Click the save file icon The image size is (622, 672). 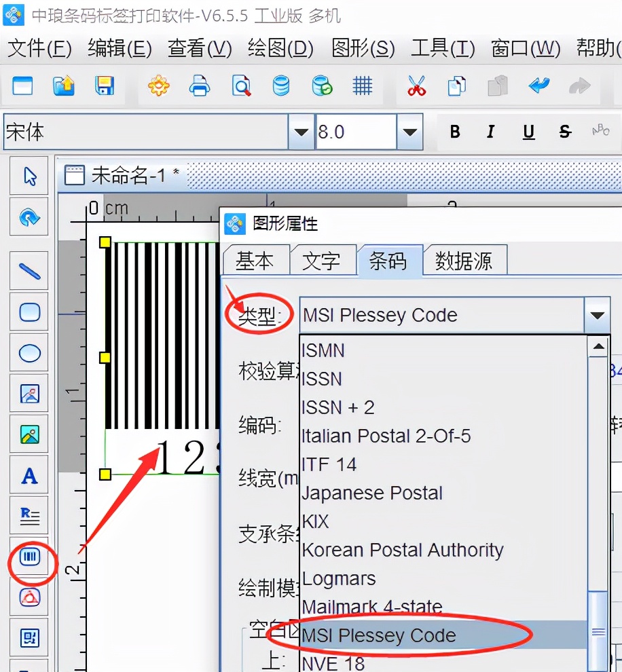[x=104, y=86]
